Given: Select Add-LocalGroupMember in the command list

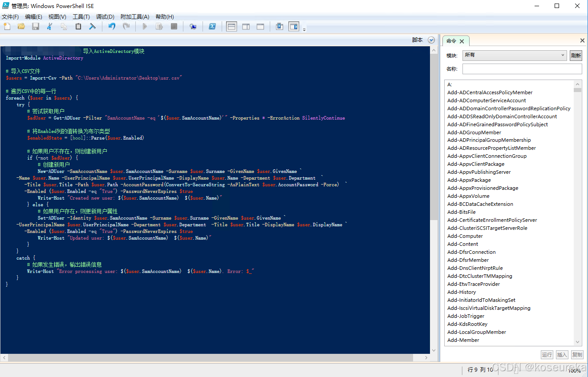Looking at the screenshot, I should point(477,332).
